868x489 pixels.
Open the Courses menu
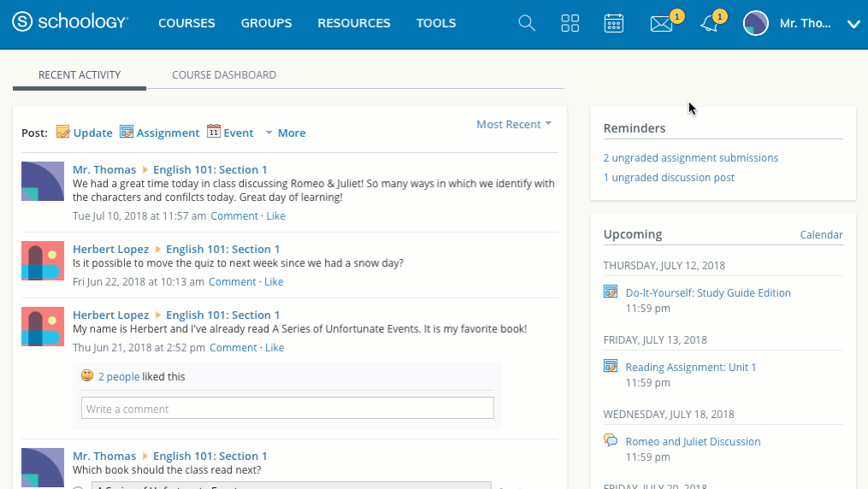[186, 24]
